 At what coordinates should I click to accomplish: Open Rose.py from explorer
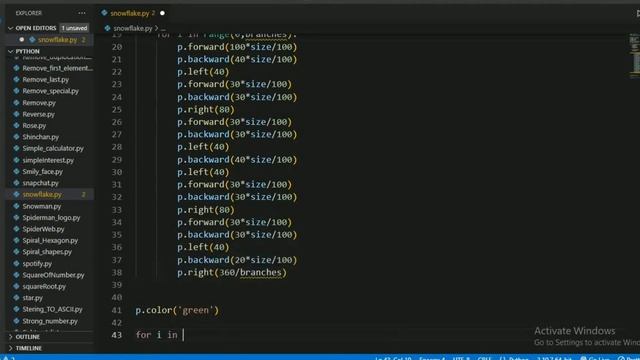[34, 126]
